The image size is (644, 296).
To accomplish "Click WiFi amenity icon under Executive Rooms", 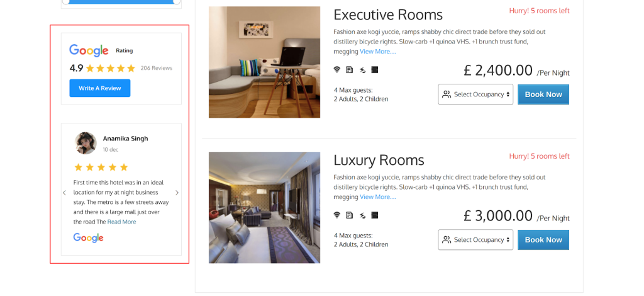I will pyautogui.click(x=337, y=70).
